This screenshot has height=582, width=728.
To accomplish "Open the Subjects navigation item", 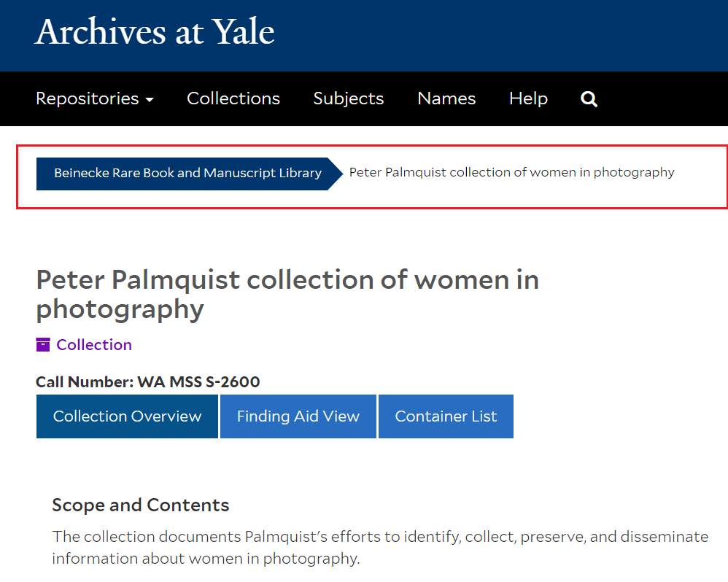I will pos(348,98).
